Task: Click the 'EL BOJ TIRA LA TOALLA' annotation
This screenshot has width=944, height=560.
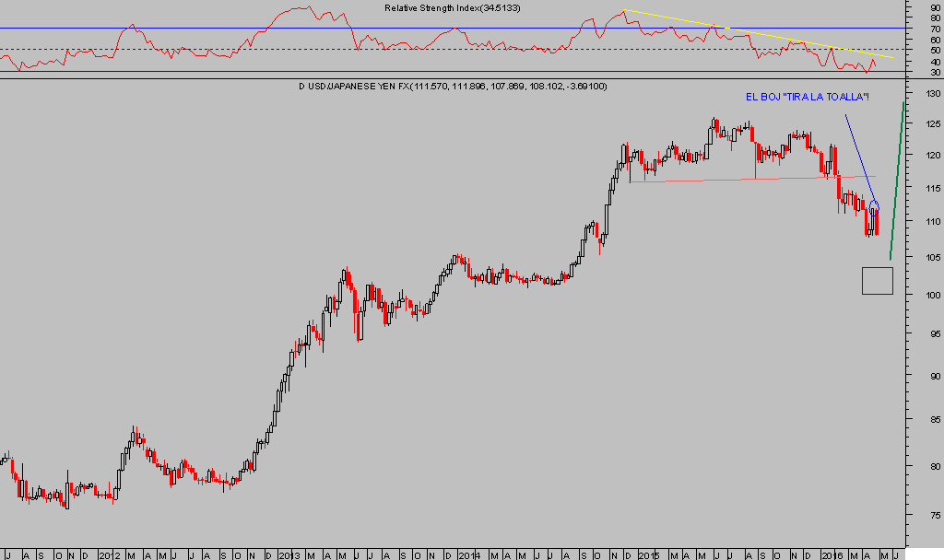Action: pyautogui.click(x=808, y=97)
